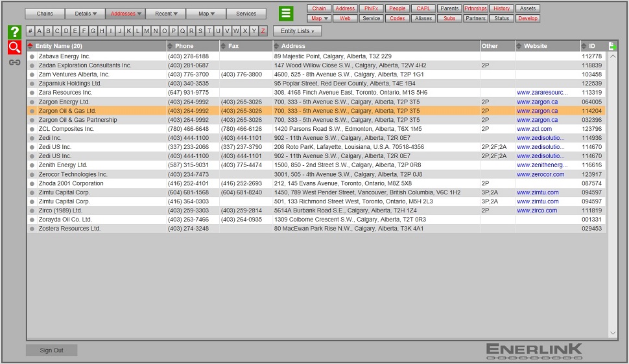629x364 pixels.
Task: Click the Service button
Action: pos(372,18)
